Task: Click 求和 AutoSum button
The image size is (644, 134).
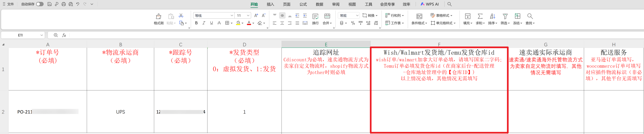Action: tap(480, 19)
